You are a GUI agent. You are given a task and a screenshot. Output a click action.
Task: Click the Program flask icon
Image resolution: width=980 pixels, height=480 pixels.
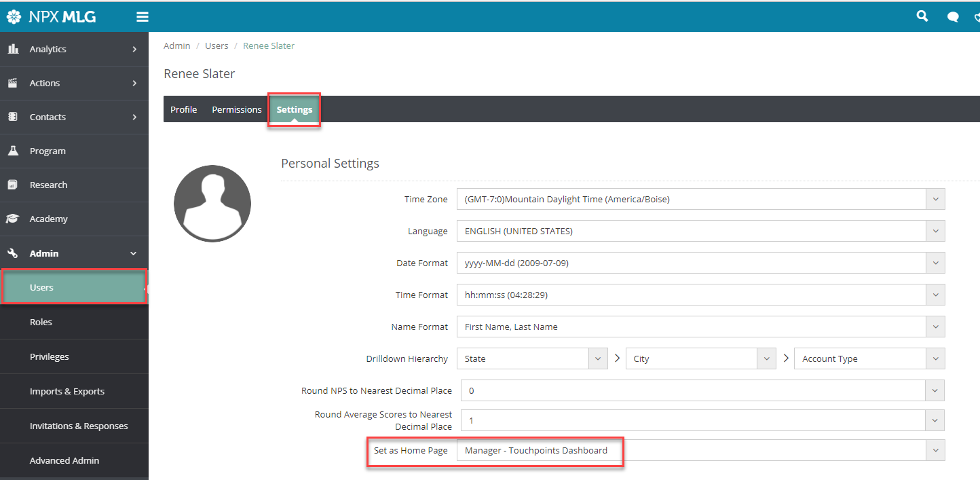point(12,151)
